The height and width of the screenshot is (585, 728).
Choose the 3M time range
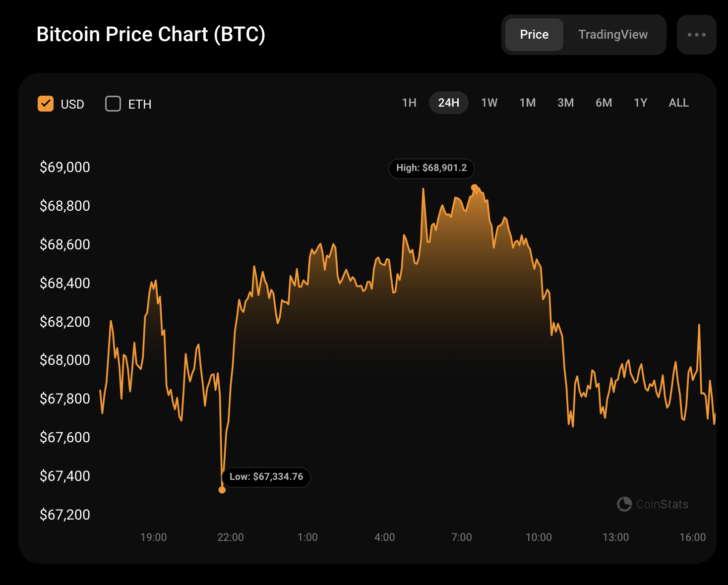(x=565, y=103)
